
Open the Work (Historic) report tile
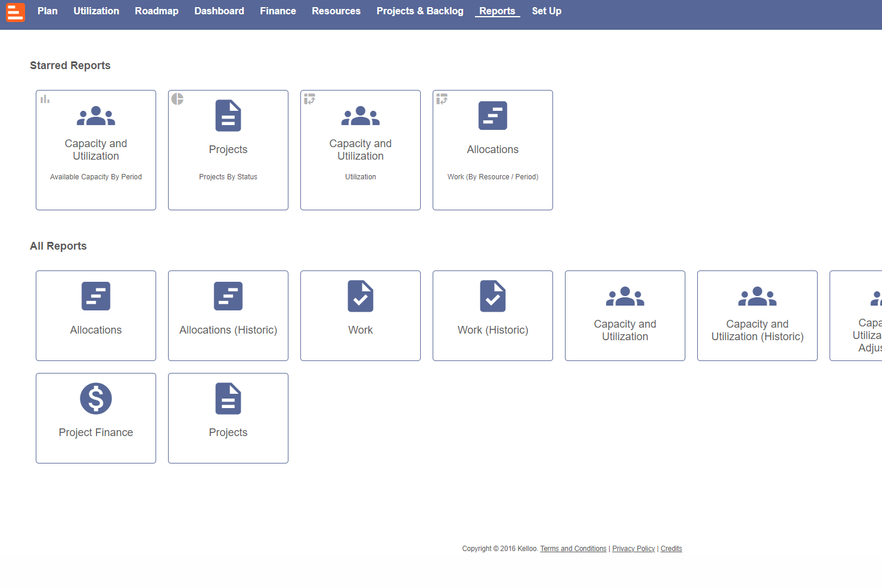tap(493, 316)
